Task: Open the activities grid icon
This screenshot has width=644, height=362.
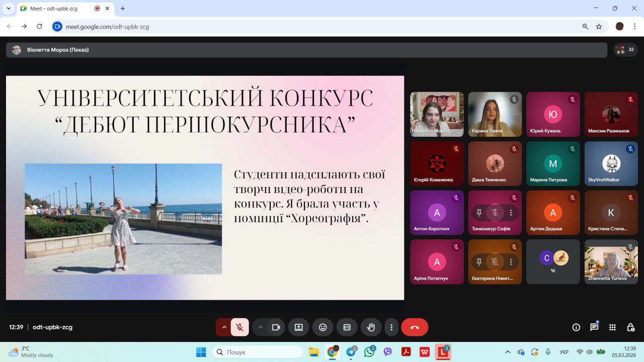Action: pos(612,327)
